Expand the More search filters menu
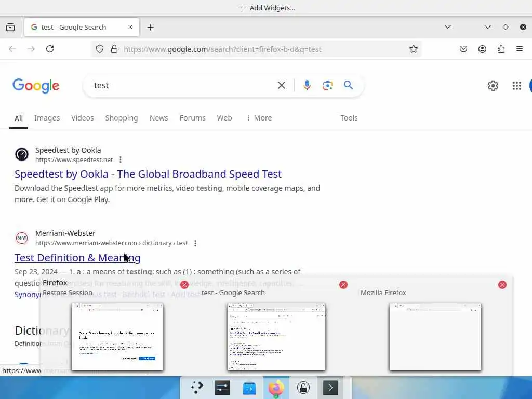Screen dimensions: 532x399 (x=259, y=118)
